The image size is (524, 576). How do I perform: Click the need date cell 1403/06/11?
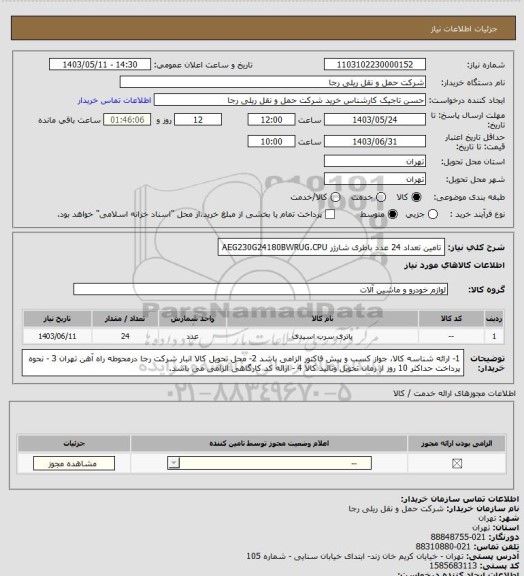(57, 336)
